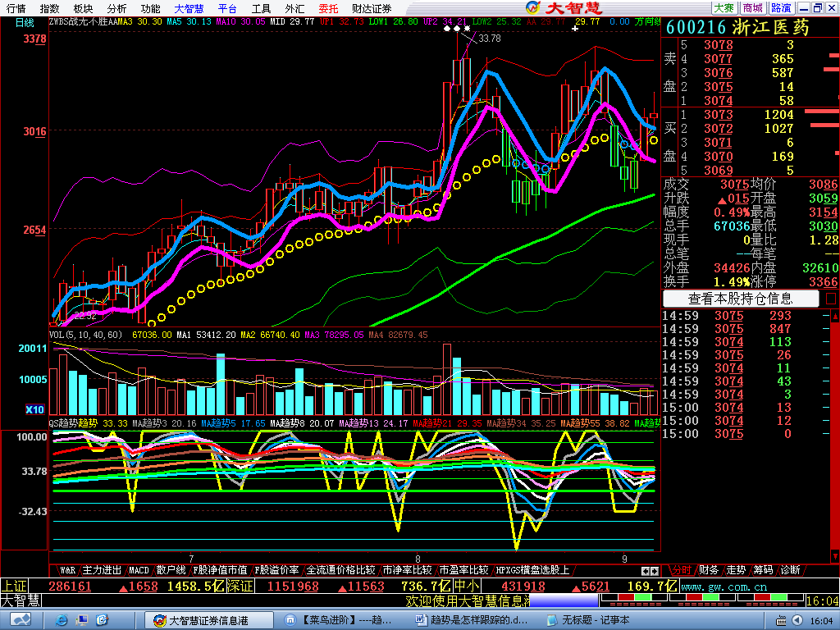Switch to the 全流通价格比较 tab
The width and height of the screenshot is (840, 630).
(x=340, y=570)
